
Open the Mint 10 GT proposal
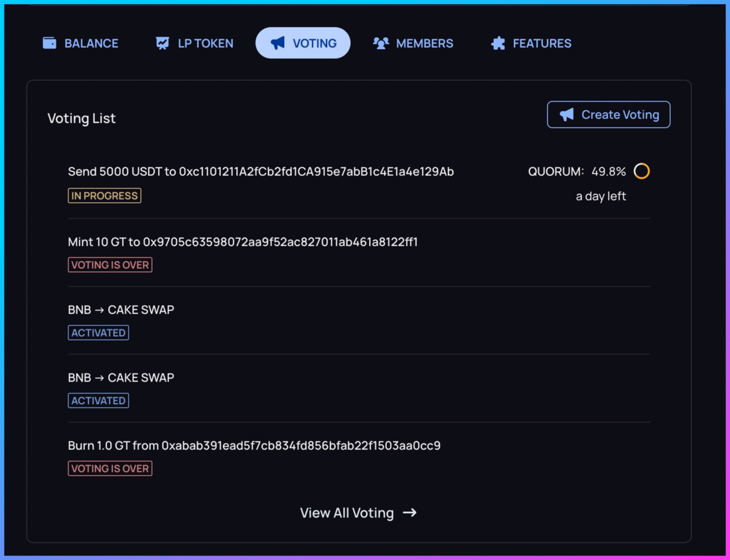(x=243, y=242)
